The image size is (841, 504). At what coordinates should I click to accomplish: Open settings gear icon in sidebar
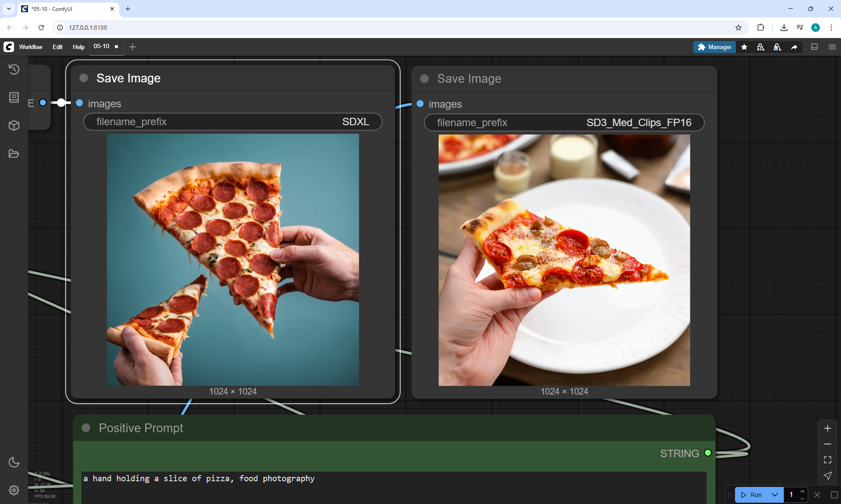click(14, 490)
